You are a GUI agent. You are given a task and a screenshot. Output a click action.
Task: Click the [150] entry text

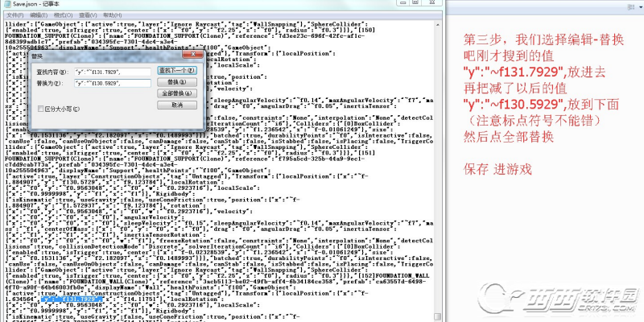[366, 30]
